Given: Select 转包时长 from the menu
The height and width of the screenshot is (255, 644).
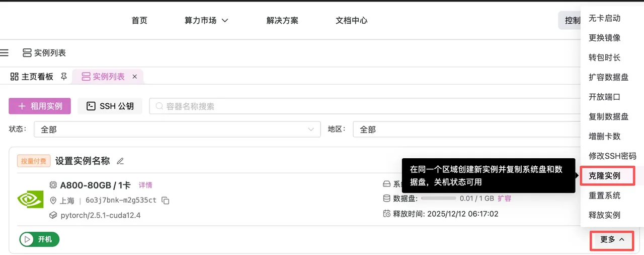Looking at the screenshot, I should pyautogui.click(x=605, y=57).
